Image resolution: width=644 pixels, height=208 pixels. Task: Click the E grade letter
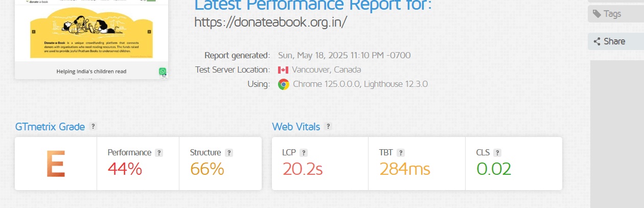(x=55, y=164)
